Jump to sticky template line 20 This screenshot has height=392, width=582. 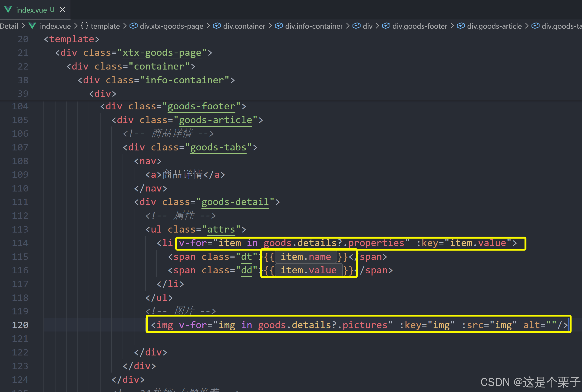pyautogui.click(x=72, y=39)
